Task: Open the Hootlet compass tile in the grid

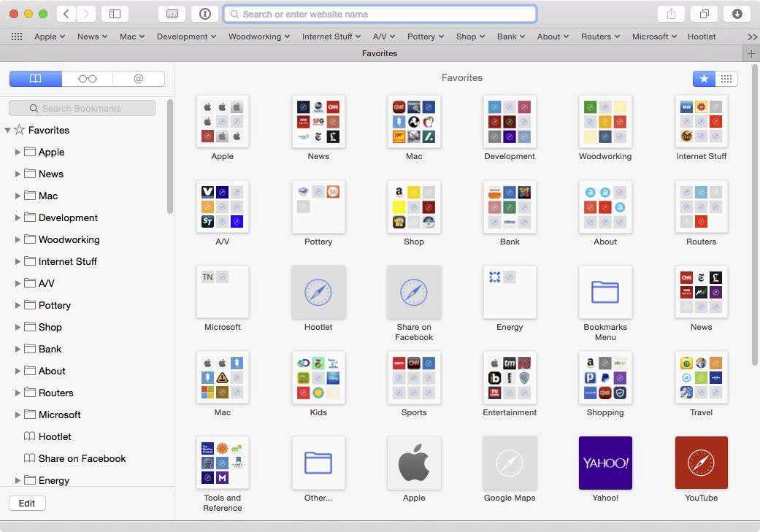Action: [x=318, y=292]
